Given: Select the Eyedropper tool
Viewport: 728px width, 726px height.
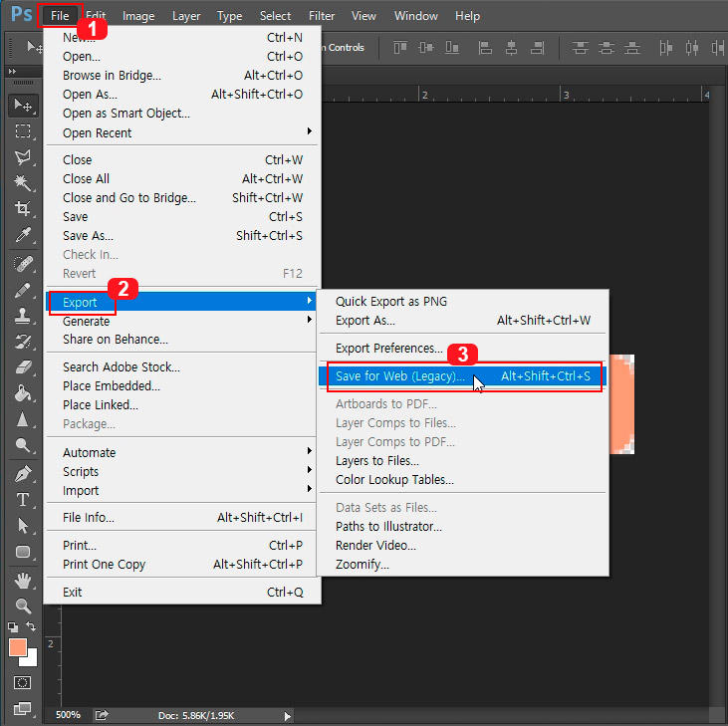Looking at the screenshot, I should coord(23,234).
